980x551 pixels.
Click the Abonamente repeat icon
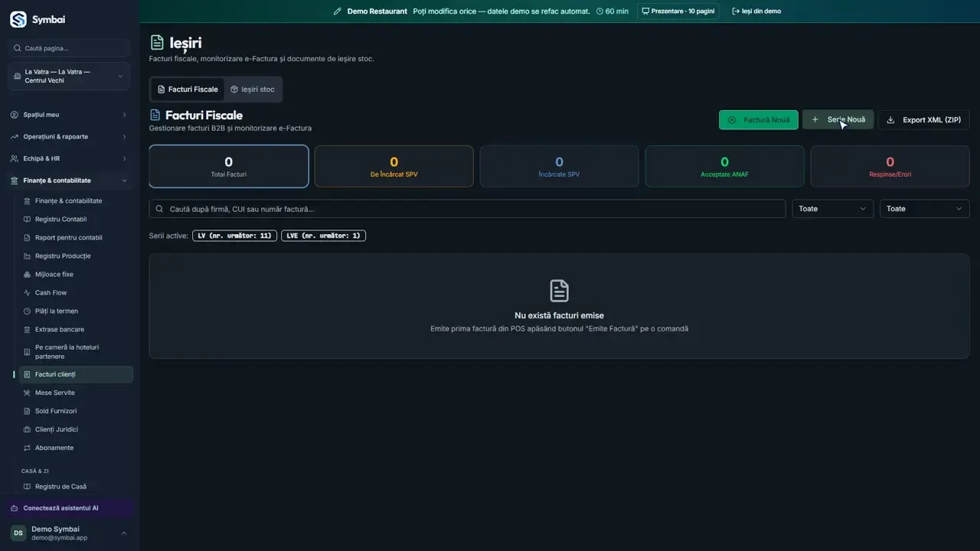coord(27,448)
